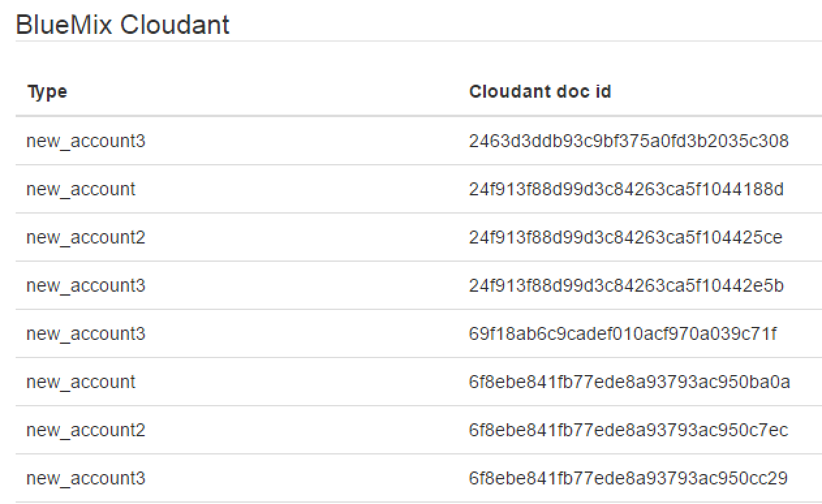Screen dimensions: 822x504
Task: Click doc id 2463d3ddb93c9bf375a0fd3b2035c308
Action: tap(629, 141)
